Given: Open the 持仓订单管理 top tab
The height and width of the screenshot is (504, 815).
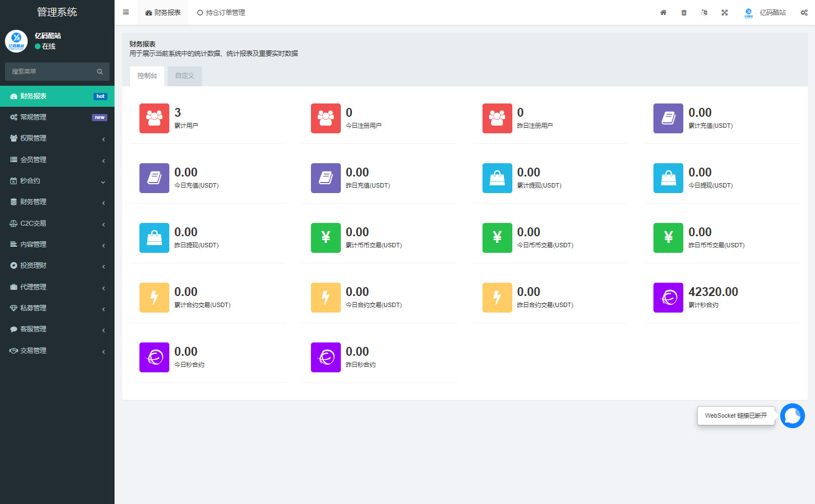Looking at the screenshot, I should [221, 13].
